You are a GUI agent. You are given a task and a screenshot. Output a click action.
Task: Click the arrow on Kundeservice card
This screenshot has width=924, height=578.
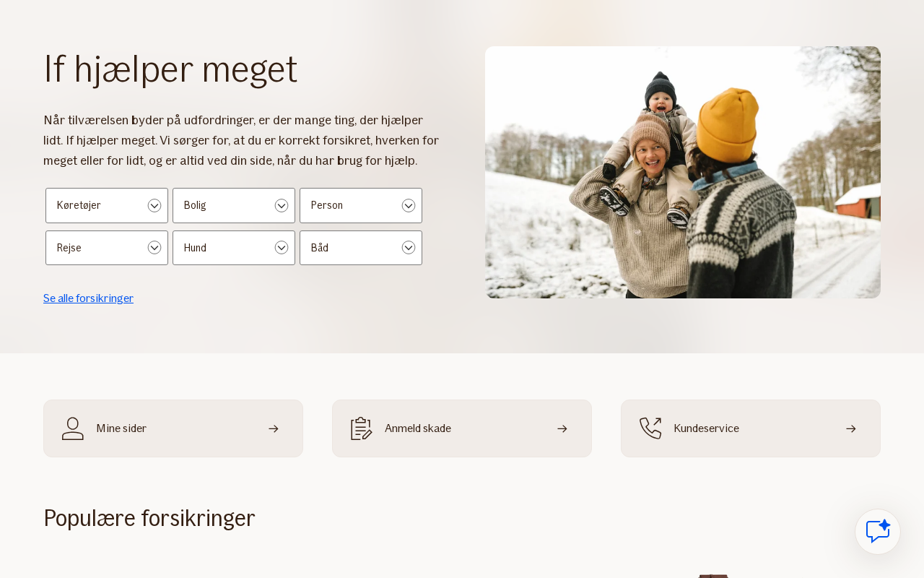851,428
